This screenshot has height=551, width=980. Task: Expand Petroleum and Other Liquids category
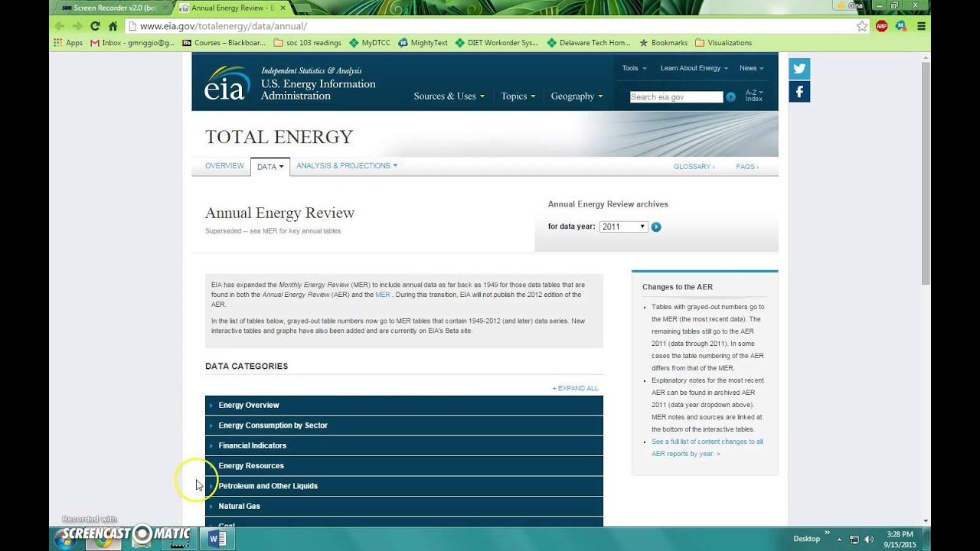tap(404, 486)
